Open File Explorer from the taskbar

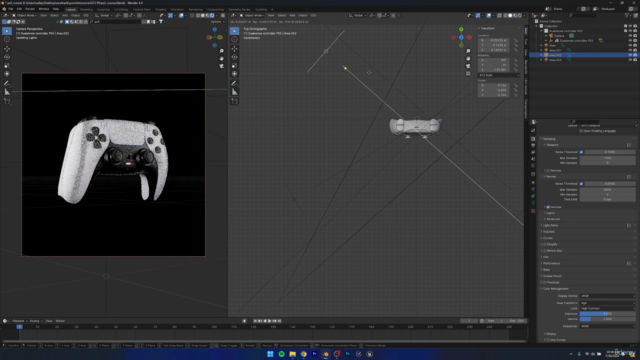293,354
